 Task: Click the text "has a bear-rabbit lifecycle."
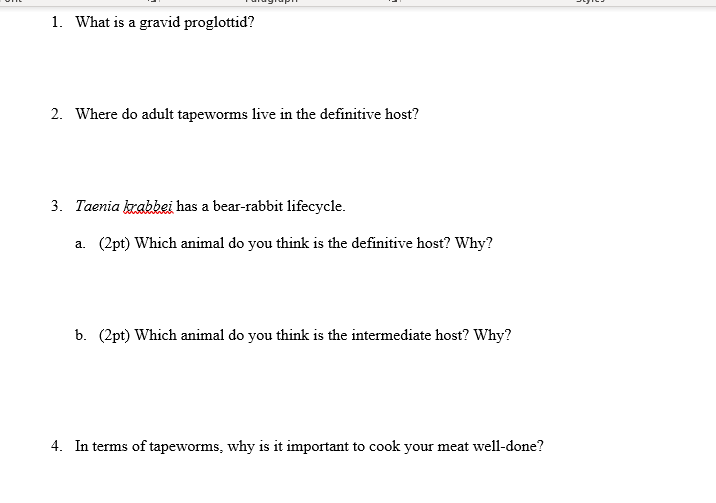pyautogui.click(x=261, y=206)
